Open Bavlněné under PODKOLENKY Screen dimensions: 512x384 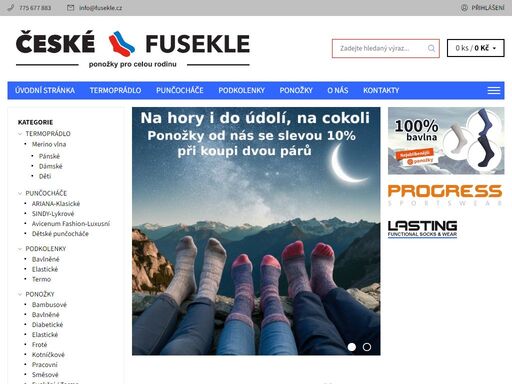(x=46, y=259)
